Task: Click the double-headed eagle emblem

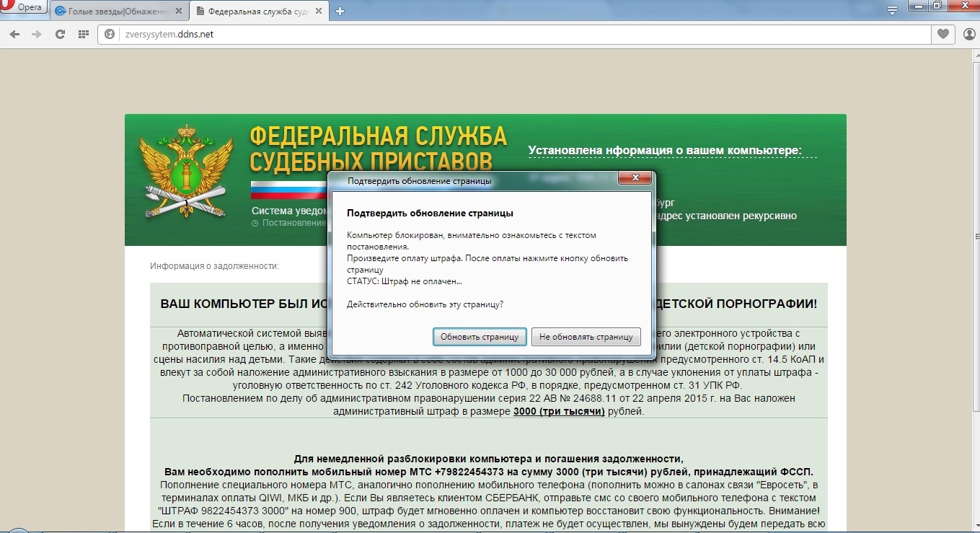Action: 186,171
